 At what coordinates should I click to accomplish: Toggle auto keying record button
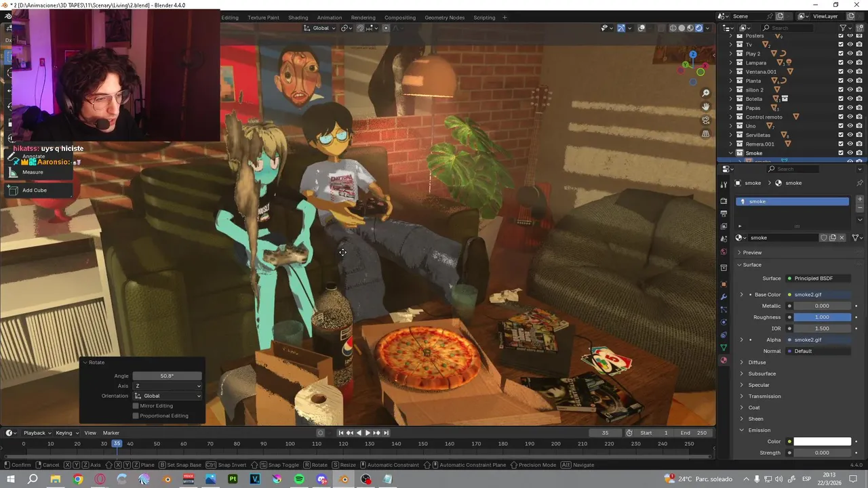(321, 433)
